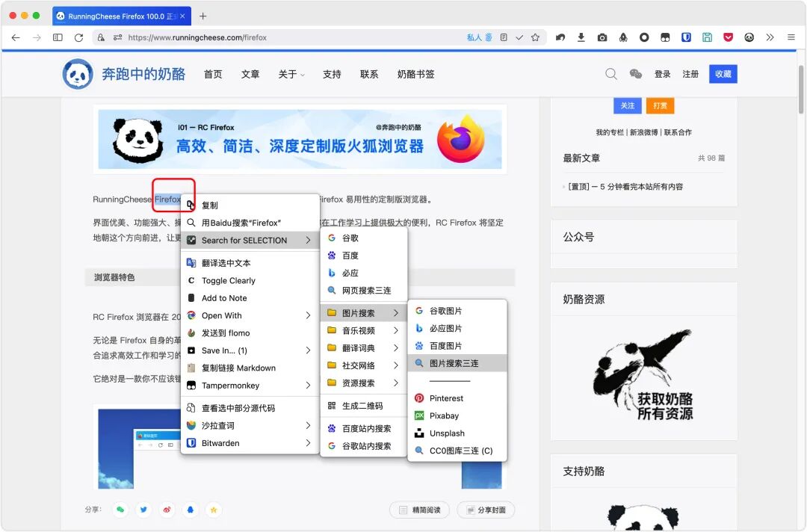Click the rocket toolbar icon
Image resolution: width=807 pixels, height=532 pixels.
click(623, 37)
